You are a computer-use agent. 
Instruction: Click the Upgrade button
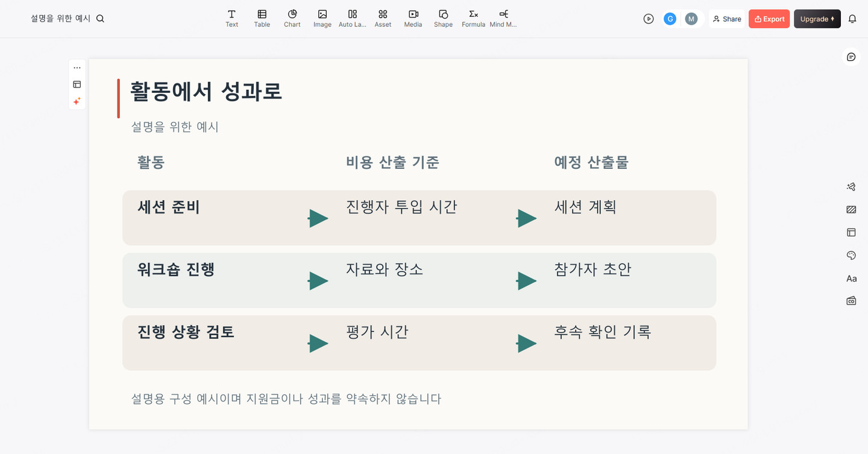tap(817, 19)
